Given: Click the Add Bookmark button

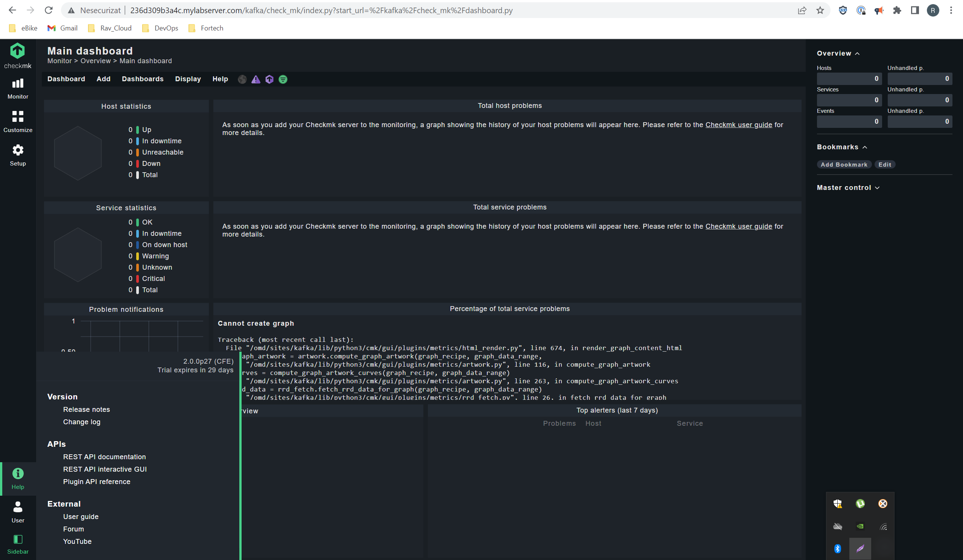Looking at the screenshot, I should click(844, 164).
